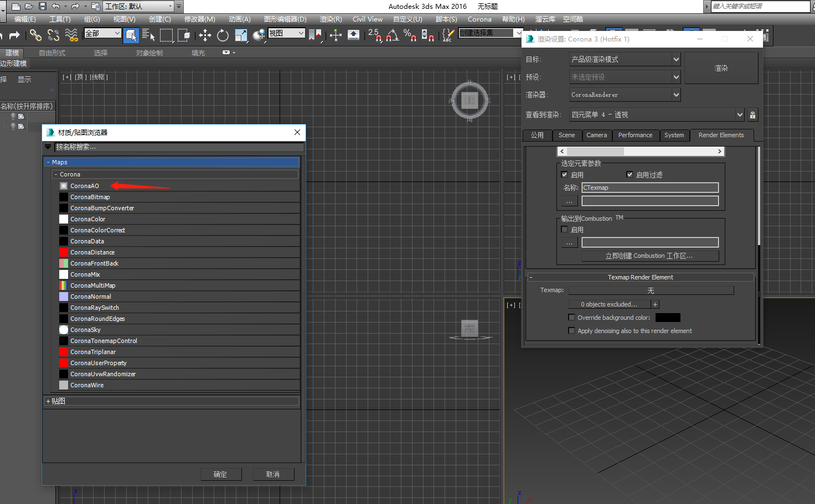Switch to the System tab
Screen dimensions: 815x504
674,135
